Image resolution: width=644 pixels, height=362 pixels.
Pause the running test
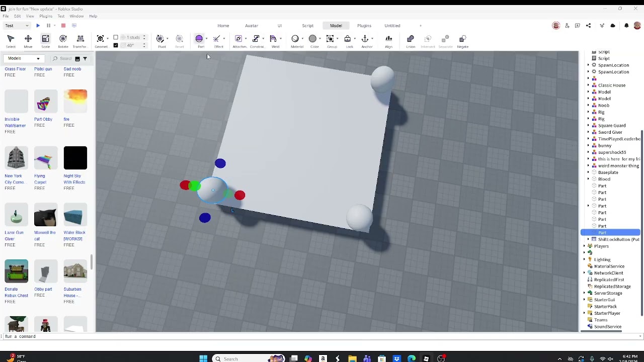(48, 26)
